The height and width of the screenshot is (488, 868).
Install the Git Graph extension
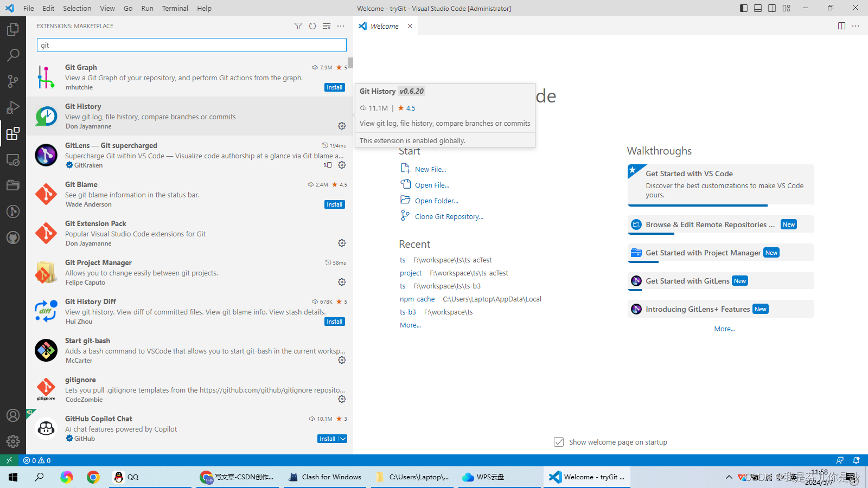pos(335,87)
